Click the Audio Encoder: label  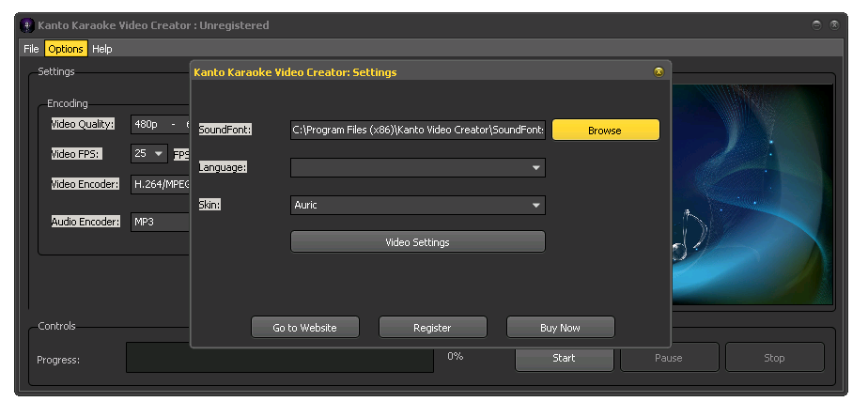tap(85, 222)
